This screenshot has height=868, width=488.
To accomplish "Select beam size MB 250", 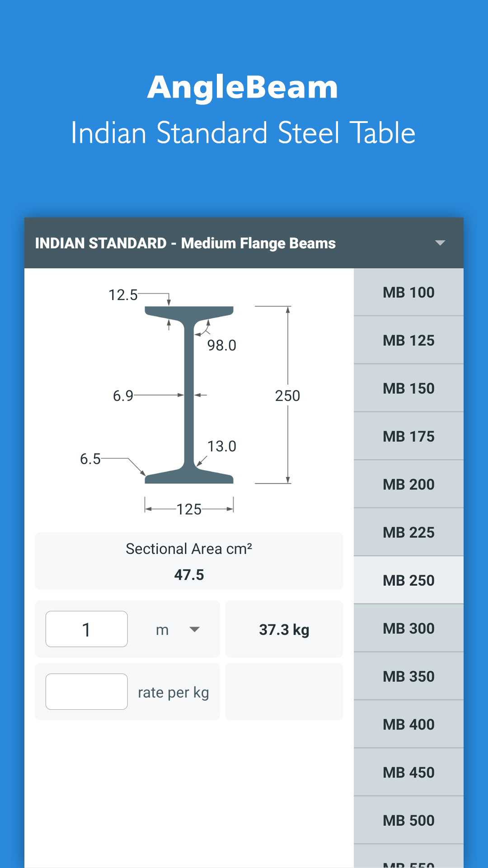I will pos(408,580).
